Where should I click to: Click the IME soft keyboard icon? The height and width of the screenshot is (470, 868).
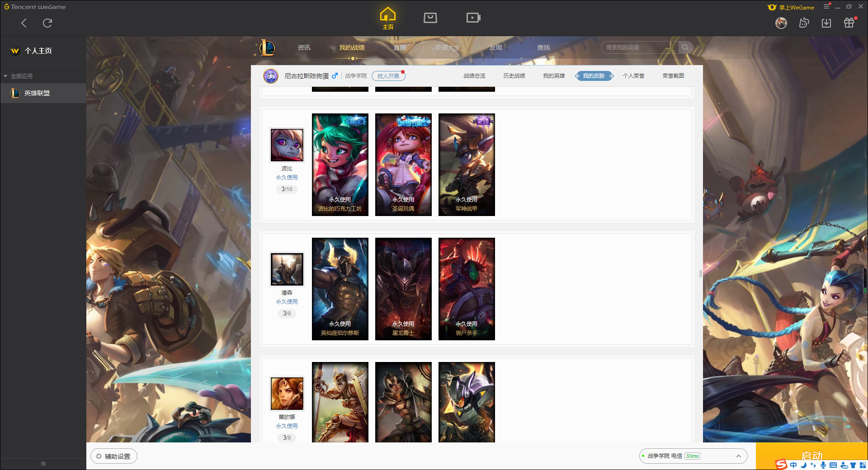tap(833, 465)
